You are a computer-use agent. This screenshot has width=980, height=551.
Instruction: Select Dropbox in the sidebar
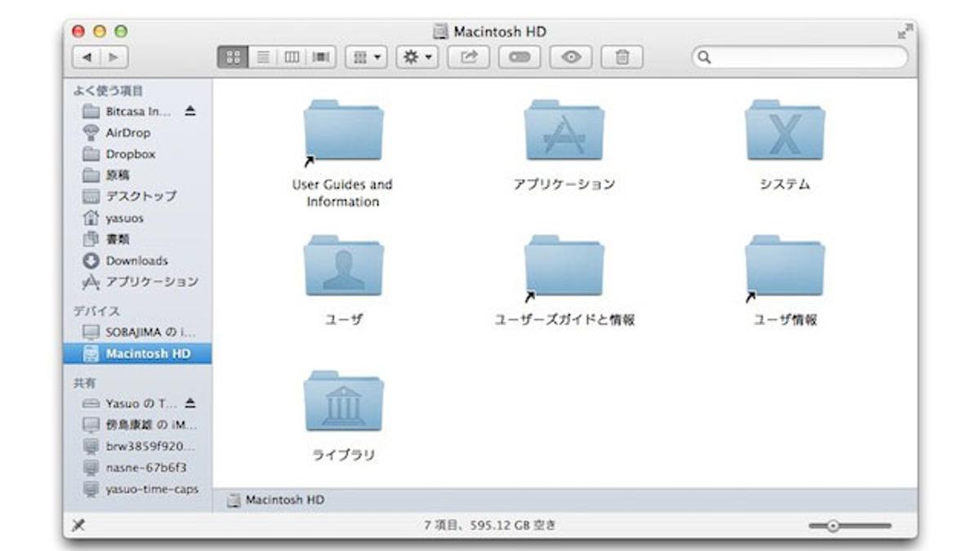pyautogui.click(x=130, y=154)
